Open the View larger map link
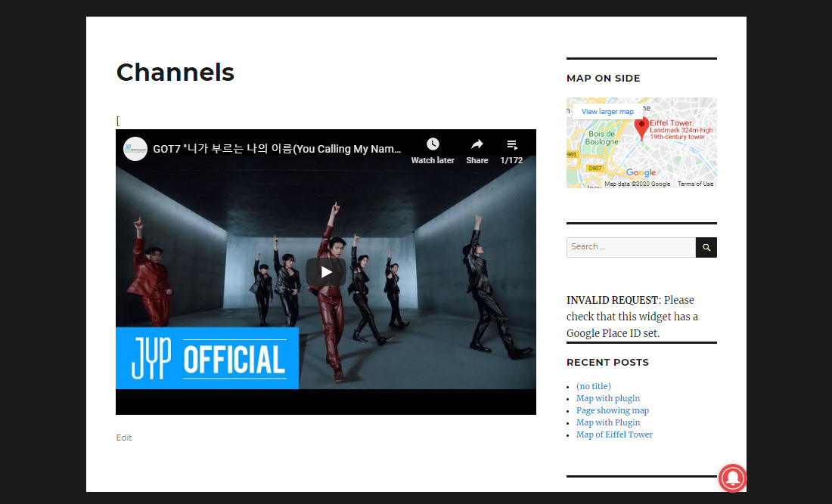The width and height of the screenshot is (832, 504). pyautogui.click(x=607, y=111)
